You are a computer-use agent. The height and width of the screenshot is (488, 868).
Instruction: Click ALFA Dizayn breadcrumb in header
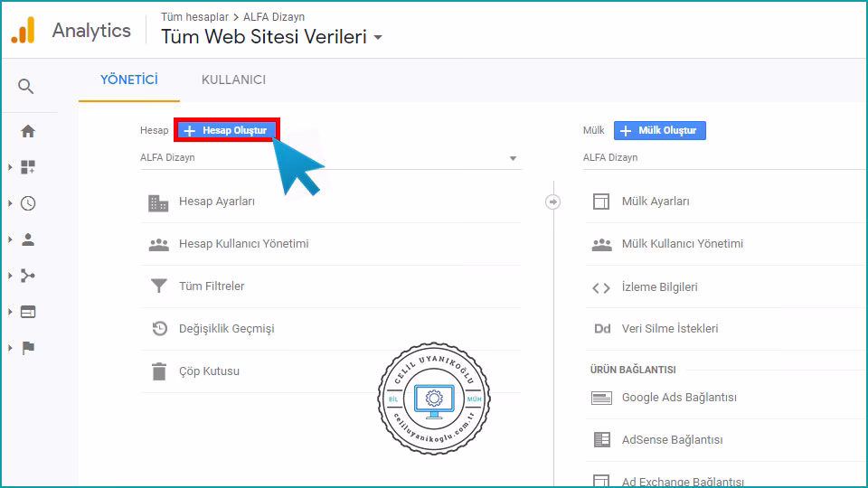tap(274, 17)
